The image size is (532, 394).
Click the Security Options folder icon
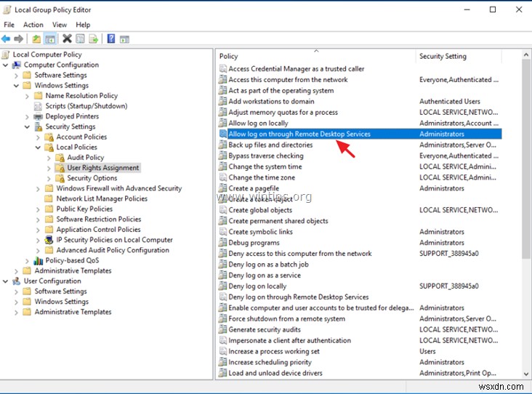pos(60,178)
